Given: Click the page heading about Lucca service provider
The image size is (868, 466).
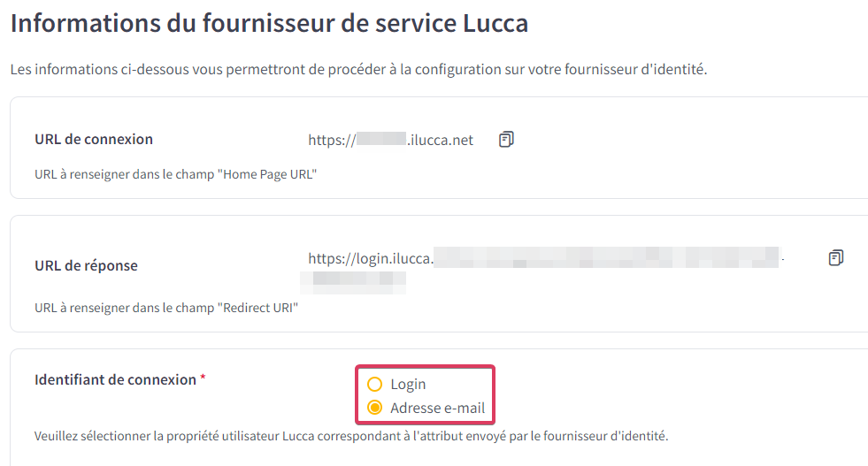Looking at the screenshot, I should (x=269, y=23).
